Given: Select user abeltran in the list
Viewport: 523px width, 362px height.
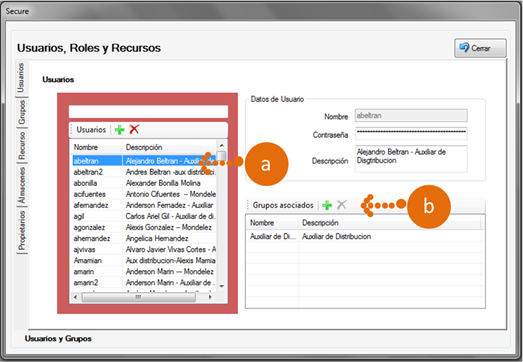Looking at the screenshot, I should [144, 161].
